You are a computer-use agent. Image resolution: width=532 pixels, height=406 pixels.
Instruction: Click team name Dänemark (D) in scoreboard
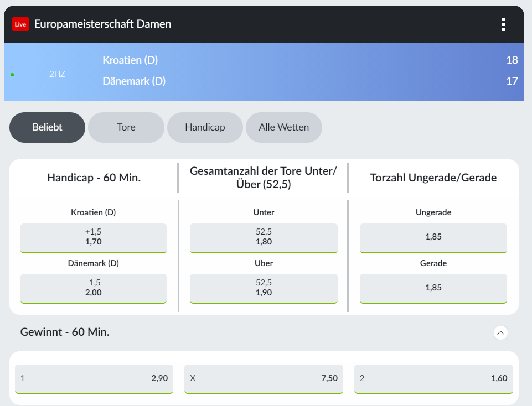coord(134,81)
